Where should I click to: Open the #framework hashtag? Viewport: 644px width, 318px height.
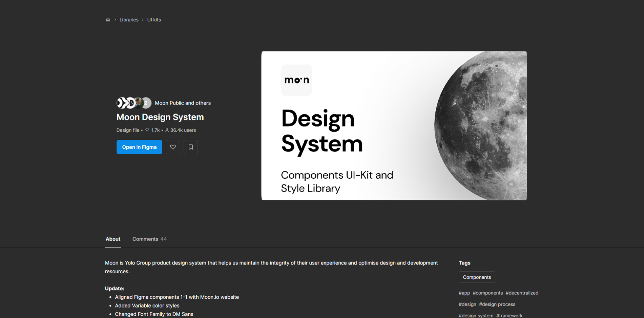click(x=509, y=315)
